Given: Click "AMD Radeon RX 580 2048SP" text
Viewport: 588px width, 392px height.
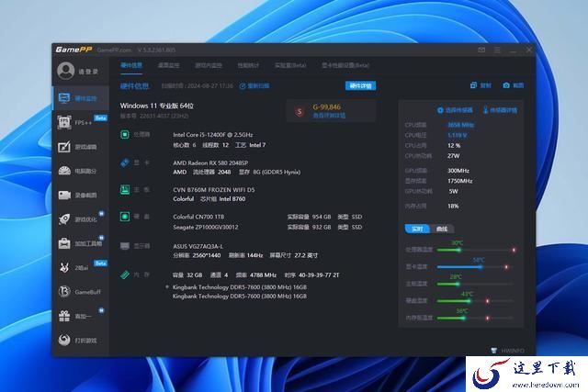Looking at the screenshot, I should point(210,162).
